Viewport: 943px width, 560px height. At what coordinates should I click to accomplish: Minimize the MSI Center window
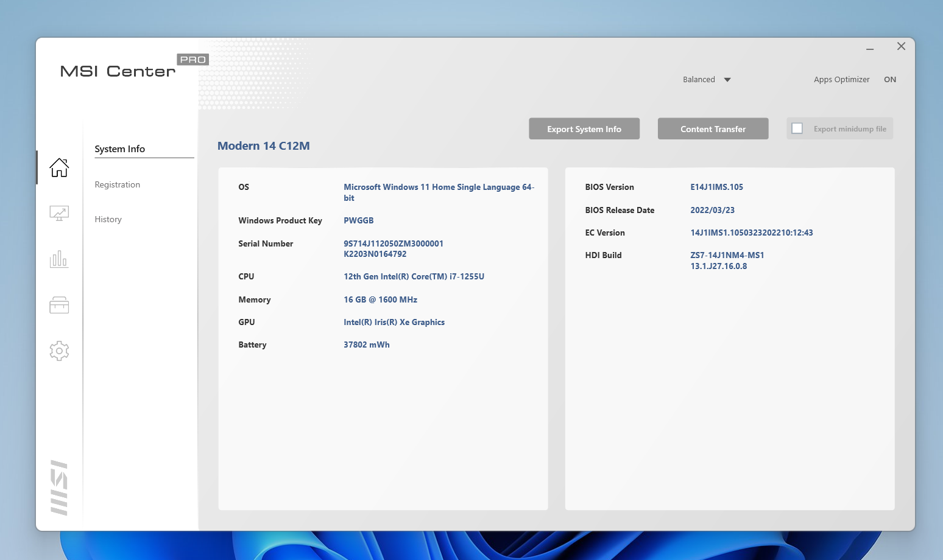click(x=870, y=48)
